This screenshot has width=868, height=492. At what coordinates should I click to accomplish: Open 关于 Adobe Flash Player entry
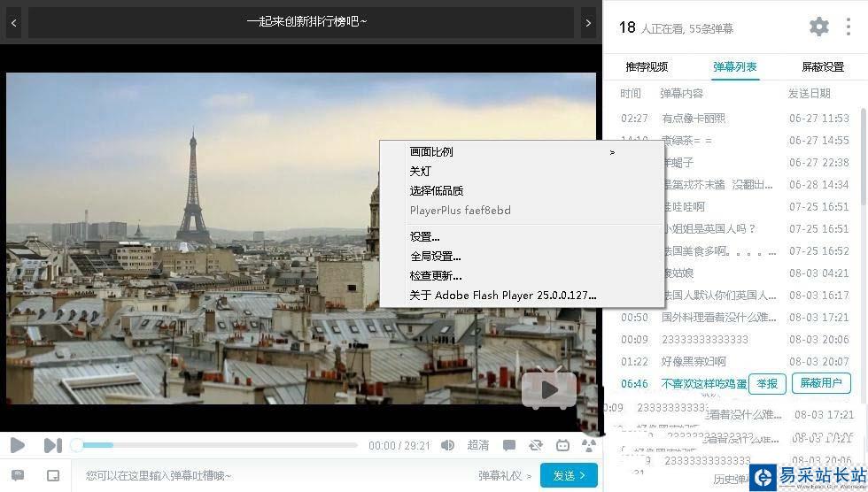pos(522,296)
